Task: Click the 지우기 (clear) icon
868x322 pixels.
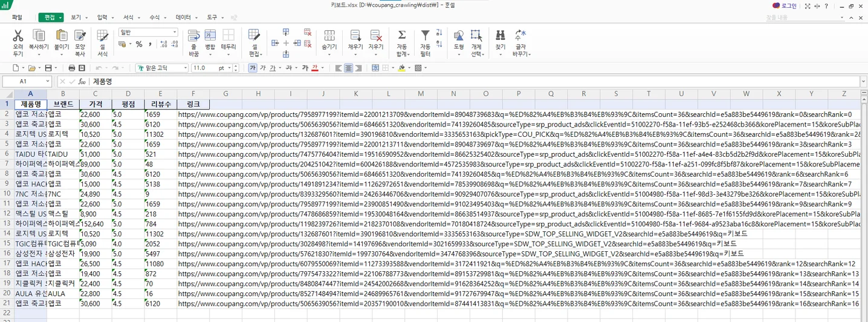Action: (x=376, y=36)
